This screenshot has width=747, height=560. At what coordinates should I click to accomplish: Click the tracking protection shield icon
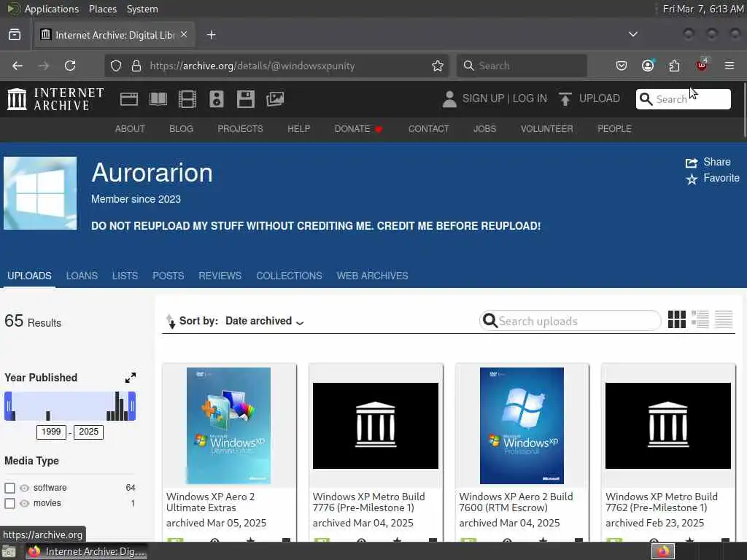(x=116, y=66)
